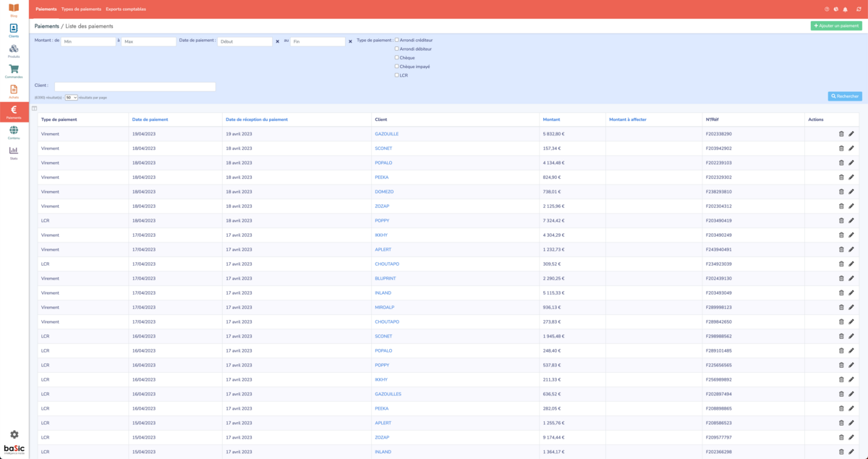The image size is (868, 459).
Task: Click inside the Client search field
Action: pos(135,87)
